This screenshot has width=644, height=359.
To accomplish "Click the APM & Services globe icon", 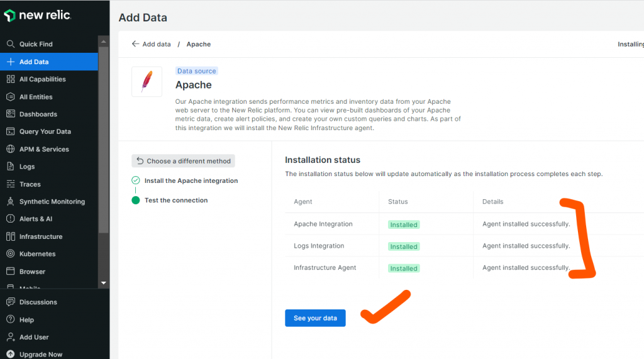I will pos(10,150).
